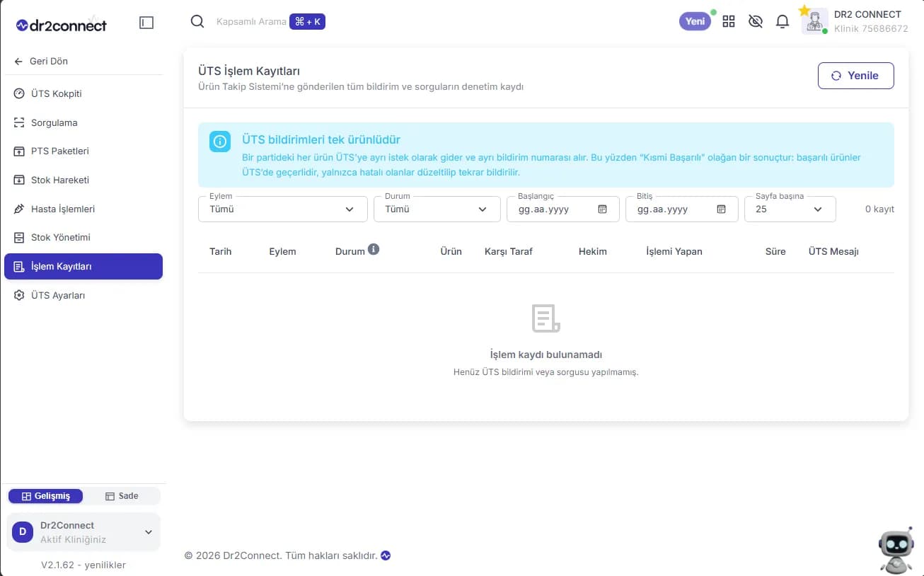Click the Başlangıç date input

point(563,209)
